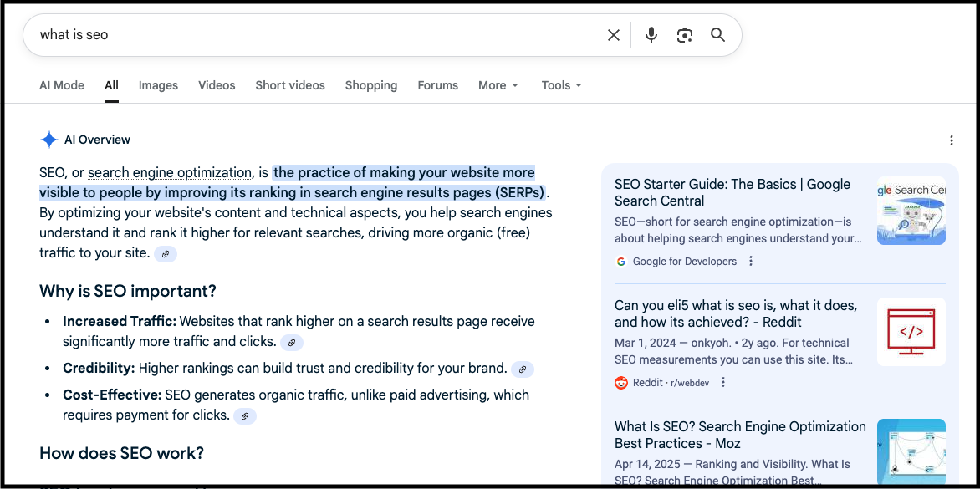This screenshot has width=980, height=489.
Task: Open the SEO Starter Guide Google Search Central link
Action: [732, 192]
